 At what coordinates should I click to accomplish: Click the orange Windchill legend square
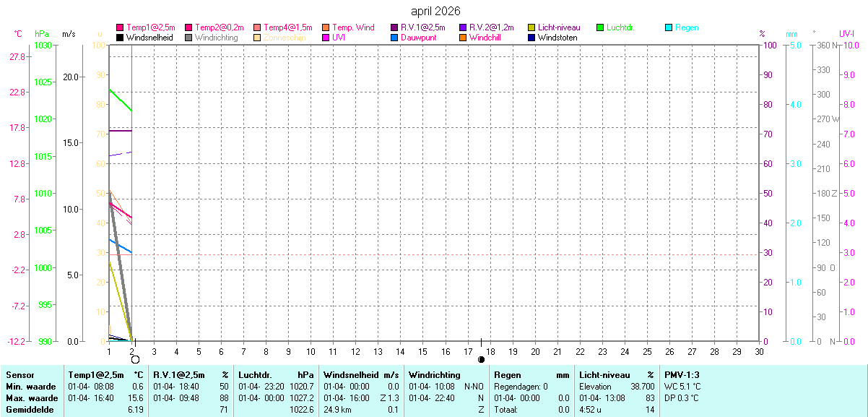tap(463, 38)
